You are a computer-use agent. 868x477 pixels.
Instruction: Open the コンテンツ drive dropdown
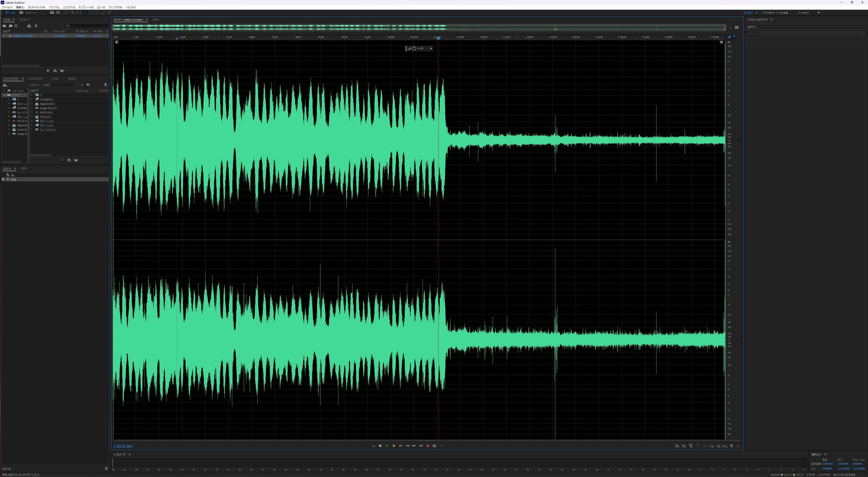[x=60, y=85]
